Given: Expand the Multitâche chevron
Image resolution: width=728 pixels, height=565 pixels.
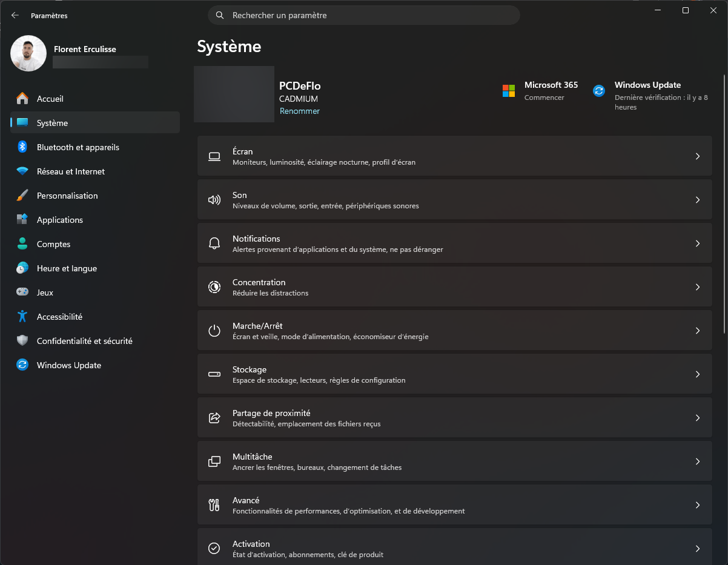Looking at the screenshot, I should tap(698, 461).
